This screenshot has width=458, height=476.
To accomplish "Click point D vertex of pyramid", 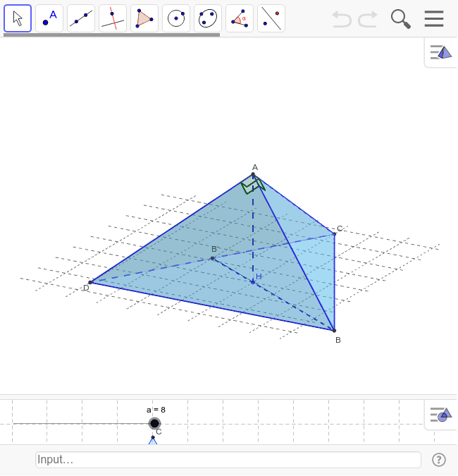I will tap(90, 282).
